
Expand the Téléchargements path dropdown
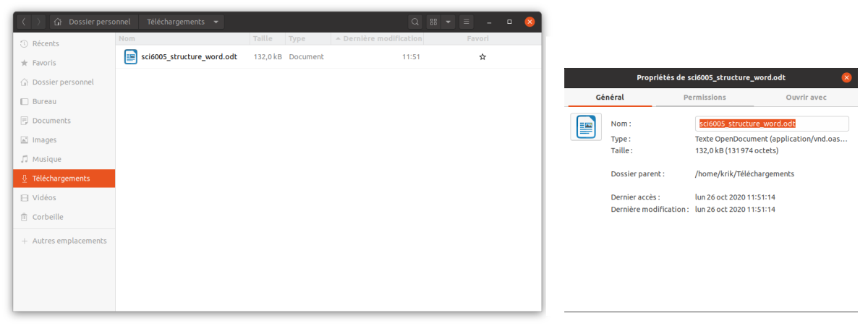[x=218, y=22]
